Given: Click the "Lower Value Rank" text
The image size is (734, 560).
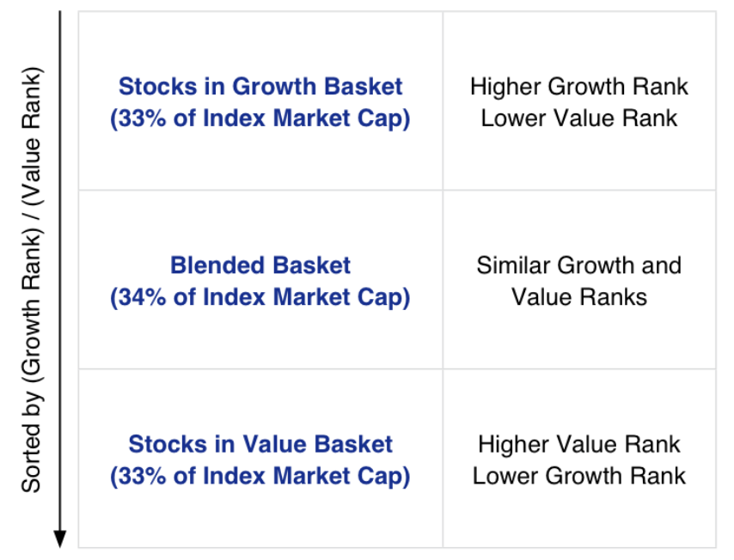Looking at the screenshot, I should pyautogui.click(x=579, y=119).
